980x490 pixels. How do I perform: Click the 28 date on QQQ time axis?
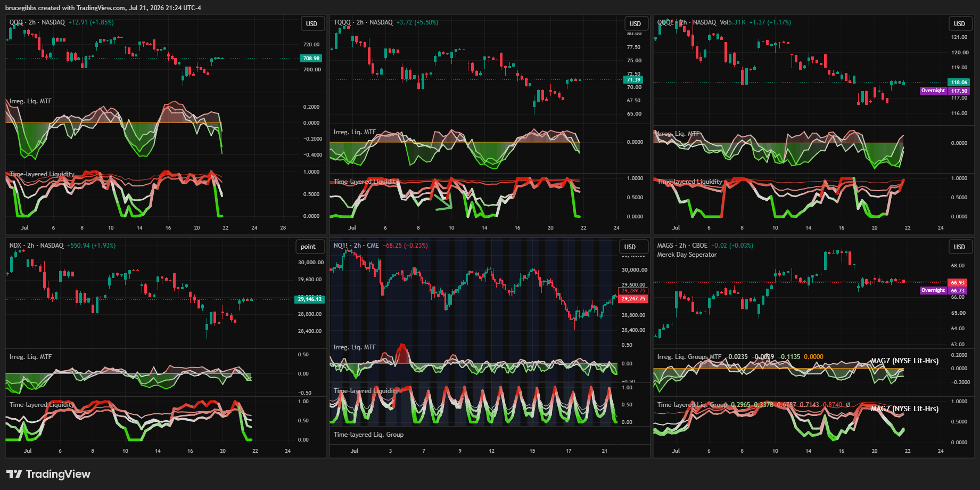(283, 228)
